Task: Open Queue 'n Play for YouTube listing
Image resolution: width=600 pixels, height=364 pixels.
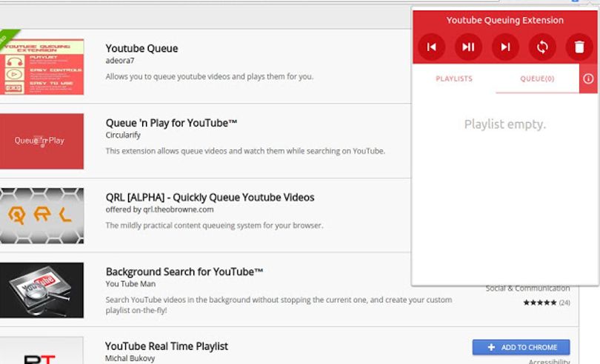Action: [x=171, y=123]
